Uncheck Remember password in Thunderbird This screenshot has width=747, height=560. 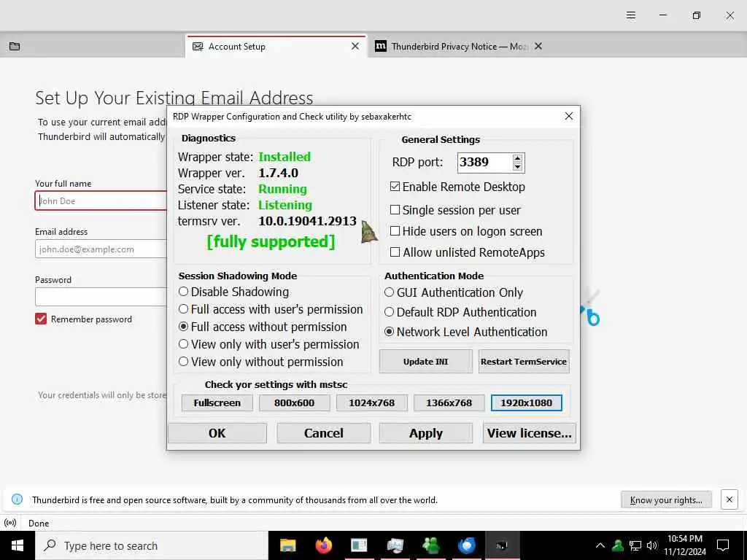click(41, 319)
